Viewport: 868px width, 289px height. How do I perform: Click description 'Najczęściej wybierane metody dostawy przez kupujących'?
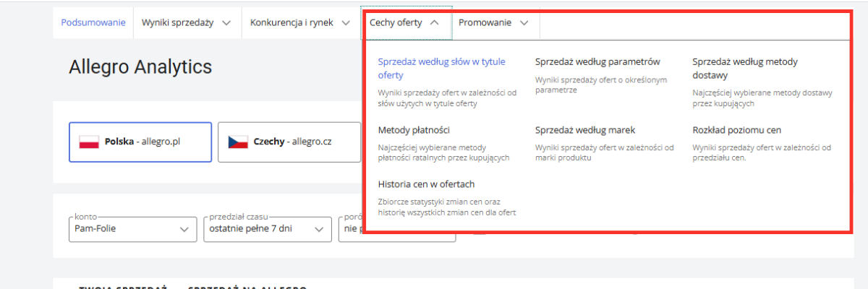[763, 98]
